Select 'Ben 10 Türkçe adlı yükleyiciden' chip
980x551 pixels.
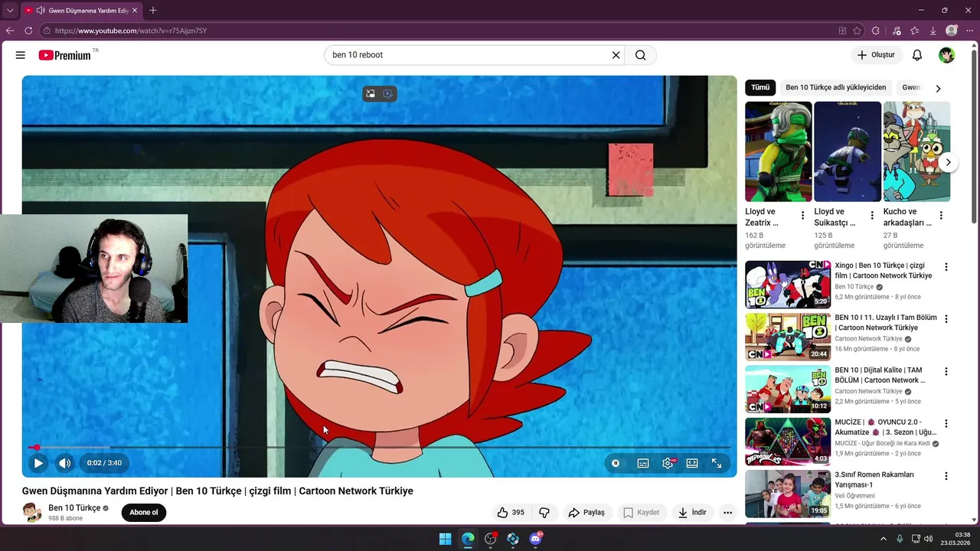[835, 87]
